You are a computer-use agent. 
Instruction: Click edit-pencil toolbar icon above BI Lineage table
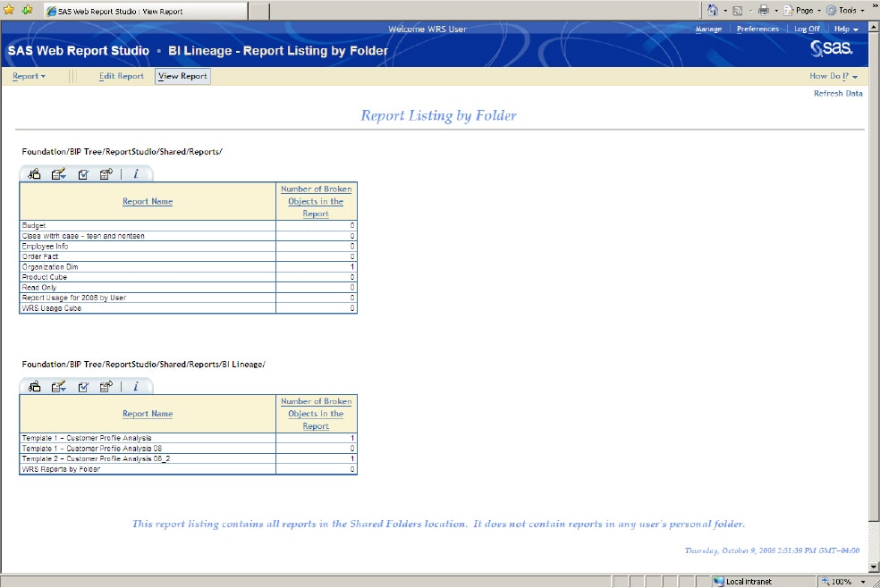tap(58, 387)
